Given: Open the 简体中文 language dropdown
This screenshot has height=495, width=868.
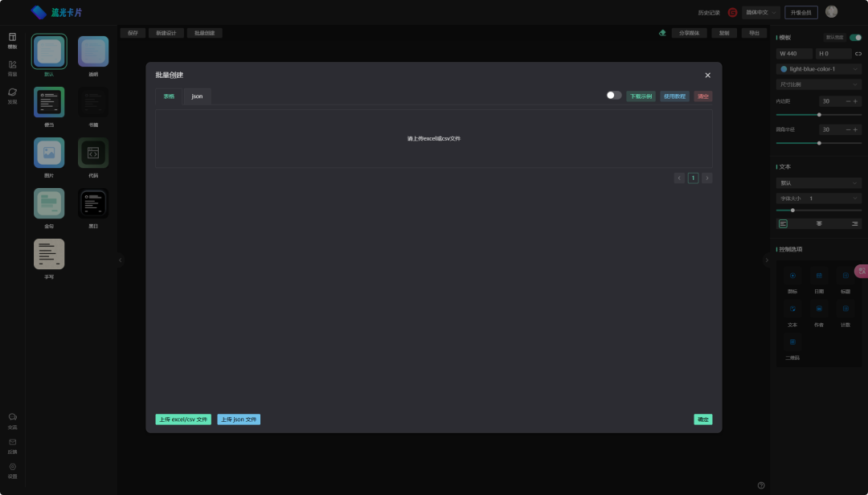Looking at the screenshot, I should (762, 13).
